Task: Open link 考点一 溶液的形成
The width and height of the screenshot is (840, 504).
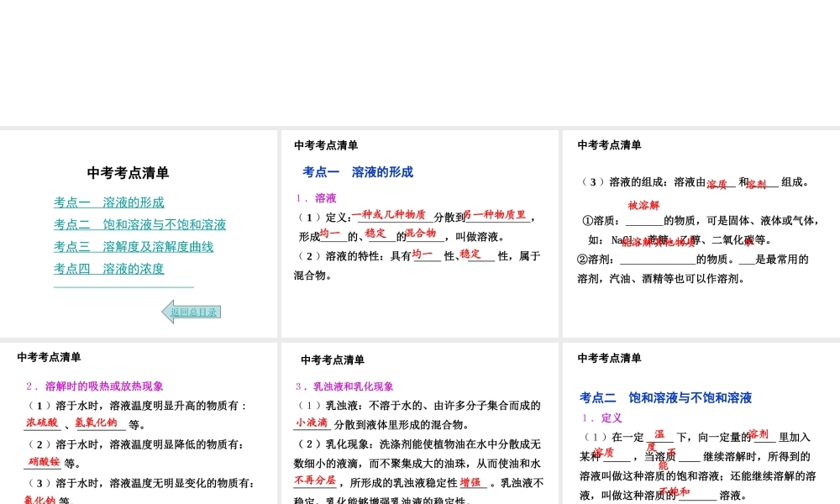Action: [108, 202]
